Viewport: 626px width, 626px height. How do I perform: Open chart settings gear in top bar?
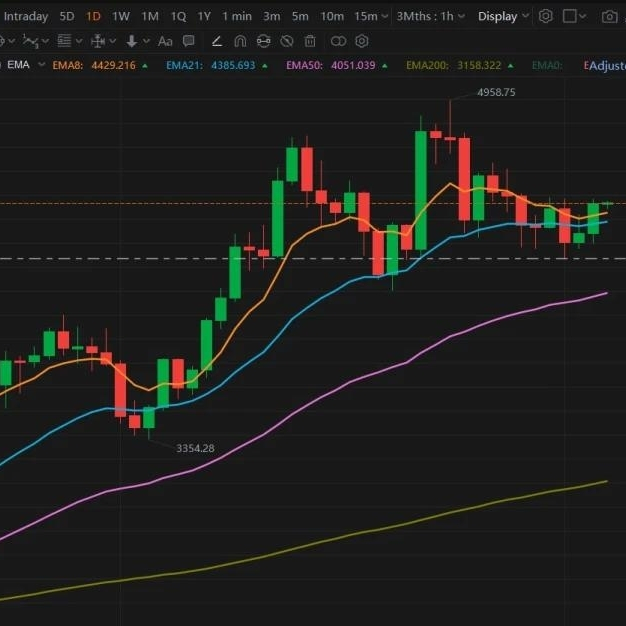[546, 16]
